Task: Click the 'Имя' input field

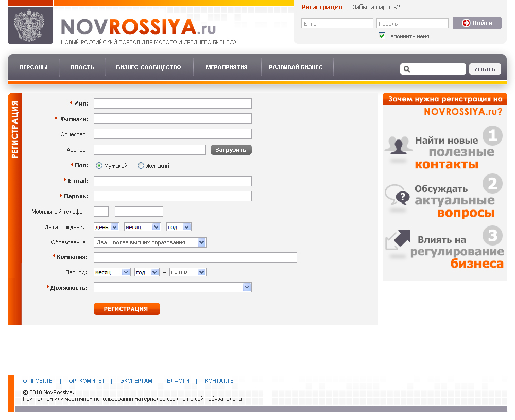Action: [x=173, y=103]
